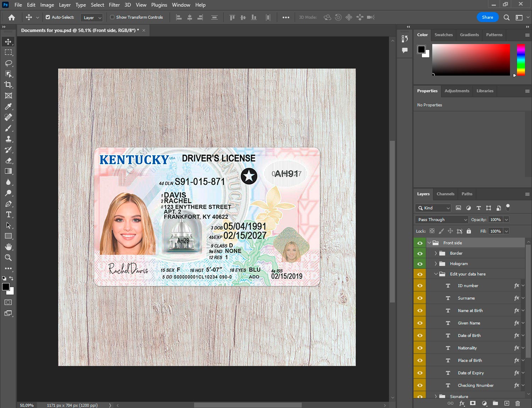
Task: Switch to the Channels tab
Action: click(x=445, y=194)
